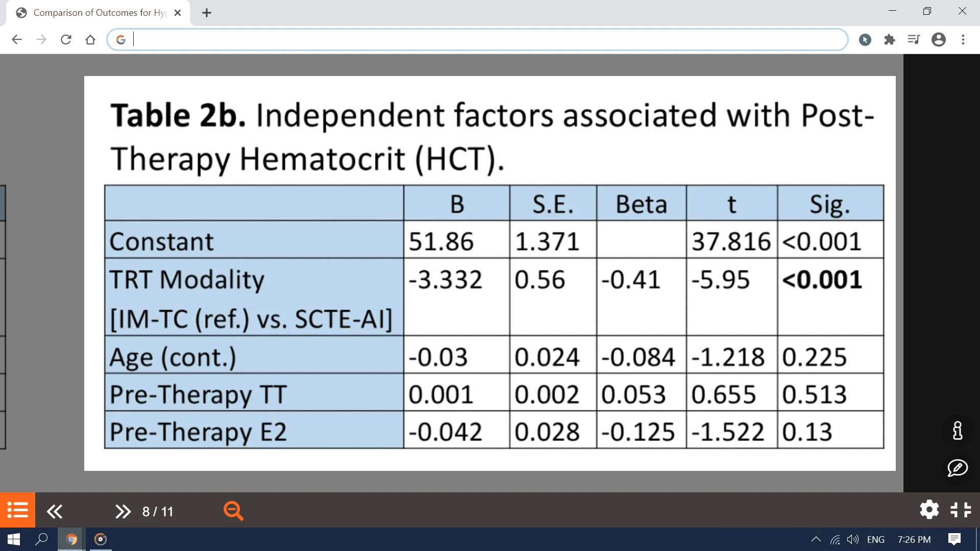Open the Windows Start menu
Screen dimensions: 980x551
click(x=14, y=539)
